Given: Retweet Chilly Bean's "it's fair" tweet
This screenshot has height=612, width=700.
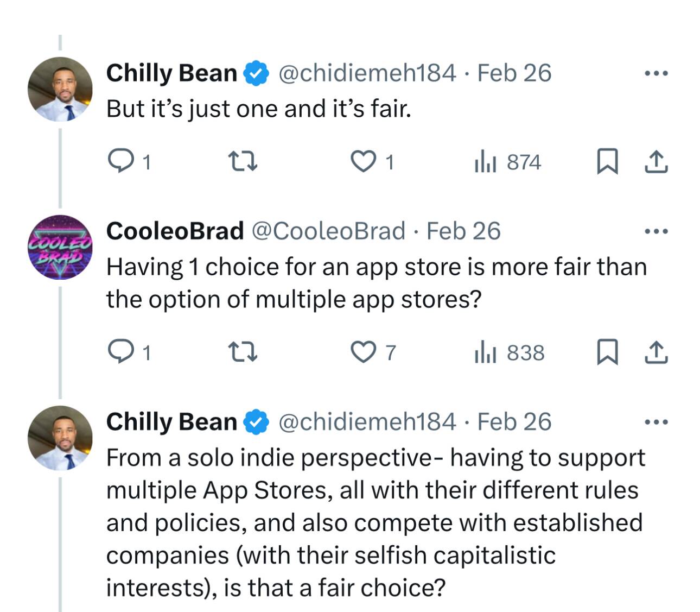Looking at the screenshot, I should [242, 161].
